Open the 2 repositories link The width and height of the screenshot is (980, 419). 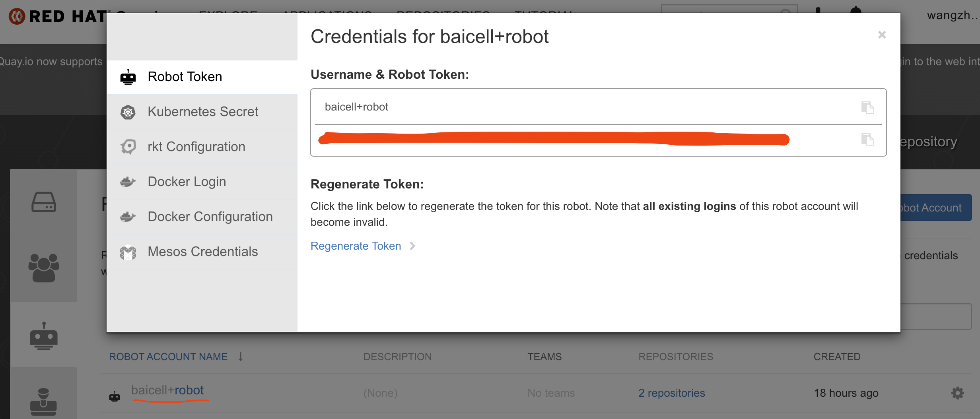[x=671, y=393]
